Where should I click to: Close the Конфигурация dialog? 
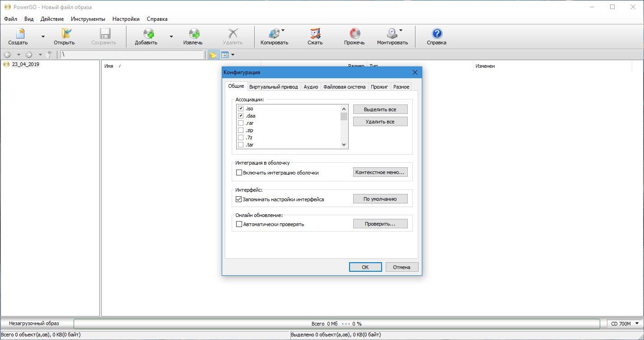(x=415, y=72)
